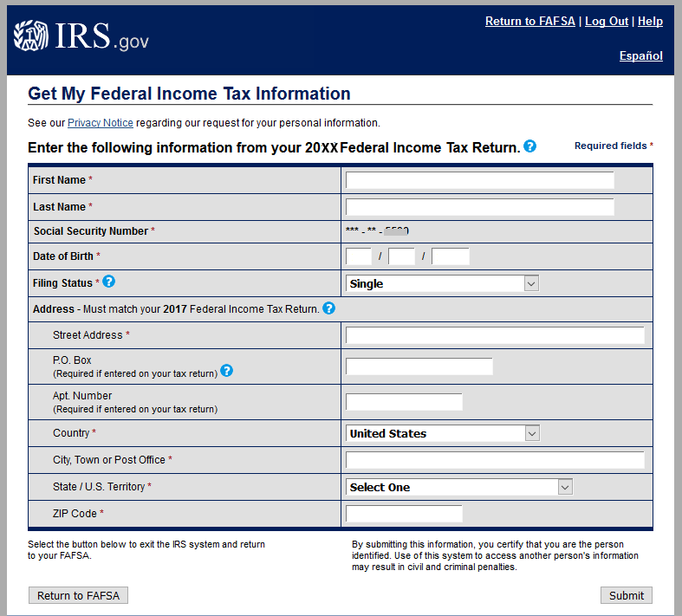This screenshot has width=682, height=616.
Task: Open the Help link in header
Action: (x=650, y=22)
